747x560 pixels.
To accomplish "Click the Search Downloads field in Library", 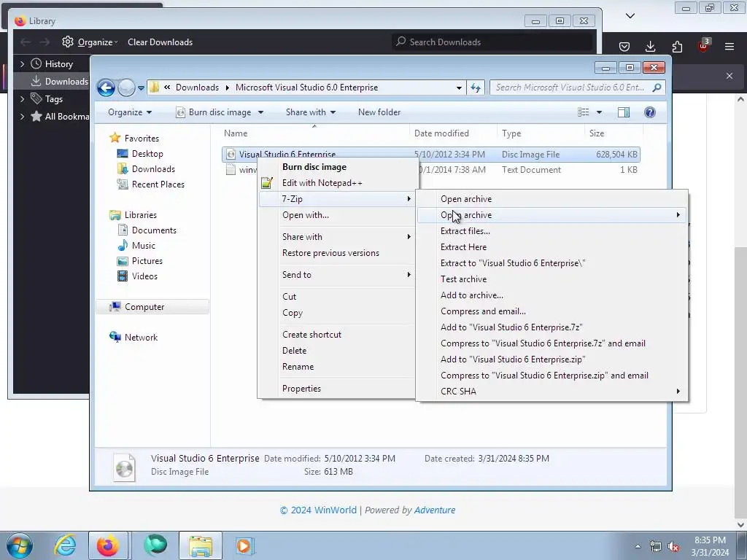I will pos(492,42).
